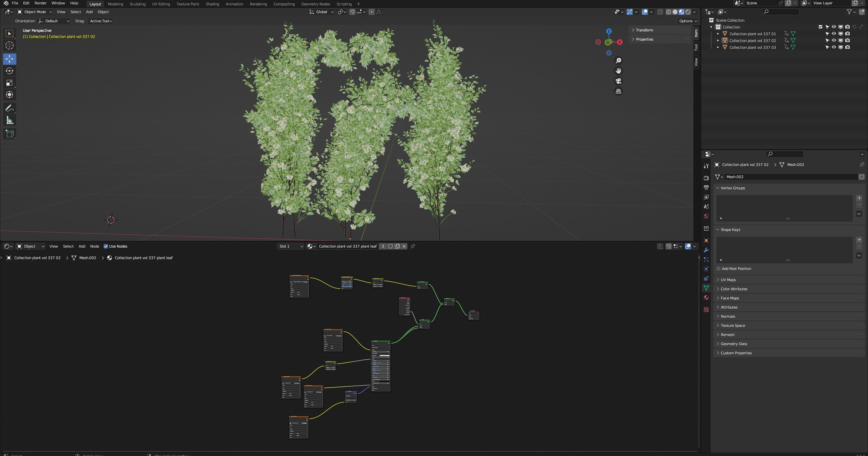Select the Rotate tool
868x456 pixels.
10,71
